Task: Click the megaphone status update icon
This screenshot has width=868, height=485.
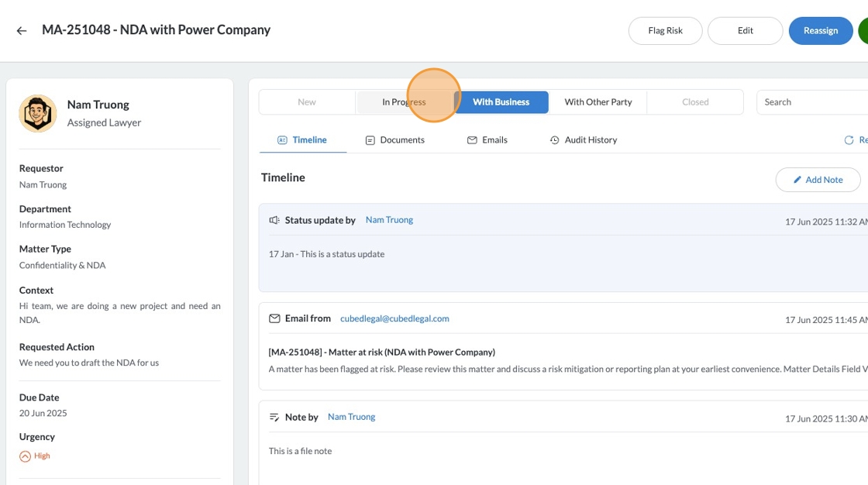Action: 274,220
